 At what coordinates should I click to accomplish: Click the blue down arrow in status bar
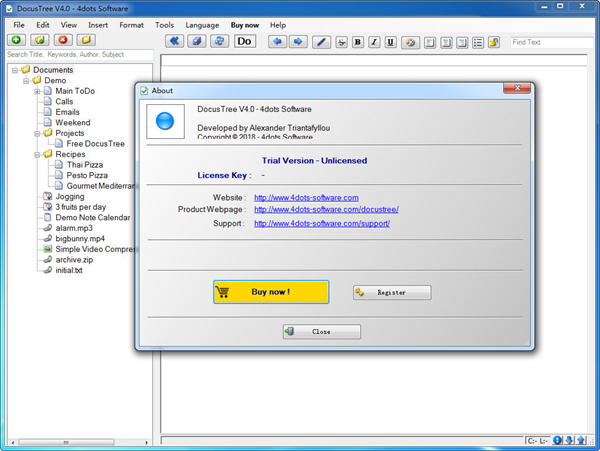[569, 440]
